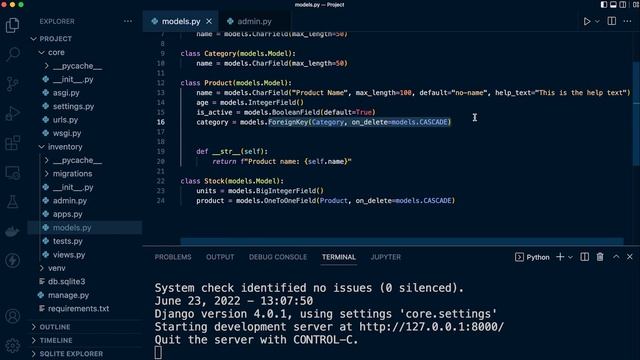Click the editor vertical scrollbar
This screenshot has height=360, width=640.
pos(636,113)
